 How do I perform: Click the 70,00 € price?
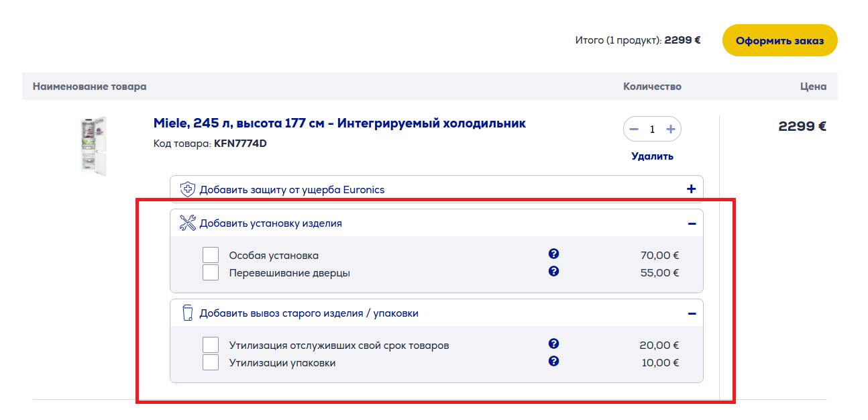(x=659, y=256)
